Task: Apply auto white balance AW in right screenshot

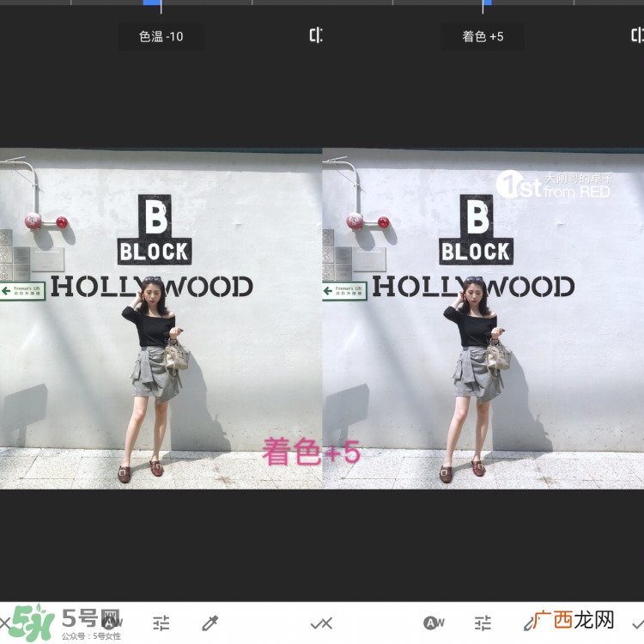Action: pos(434,623)
